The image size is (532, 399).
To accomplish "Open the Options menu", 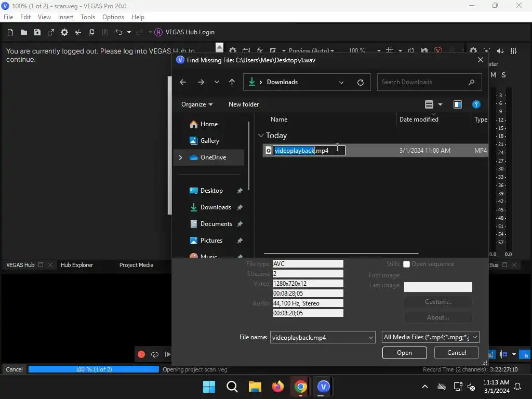I will point(113,17).
